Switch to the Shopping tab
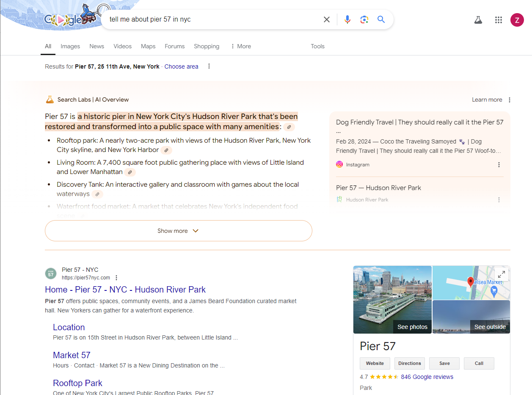The height and width of the screenshot is (395, 532). click(x=207, y=46)
